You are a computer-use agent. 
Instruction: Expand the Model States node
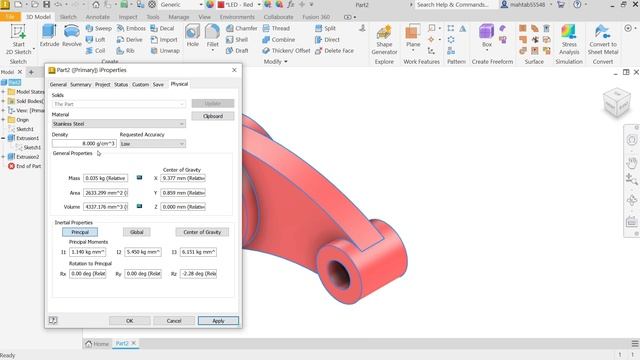click(x=3, y=92)
